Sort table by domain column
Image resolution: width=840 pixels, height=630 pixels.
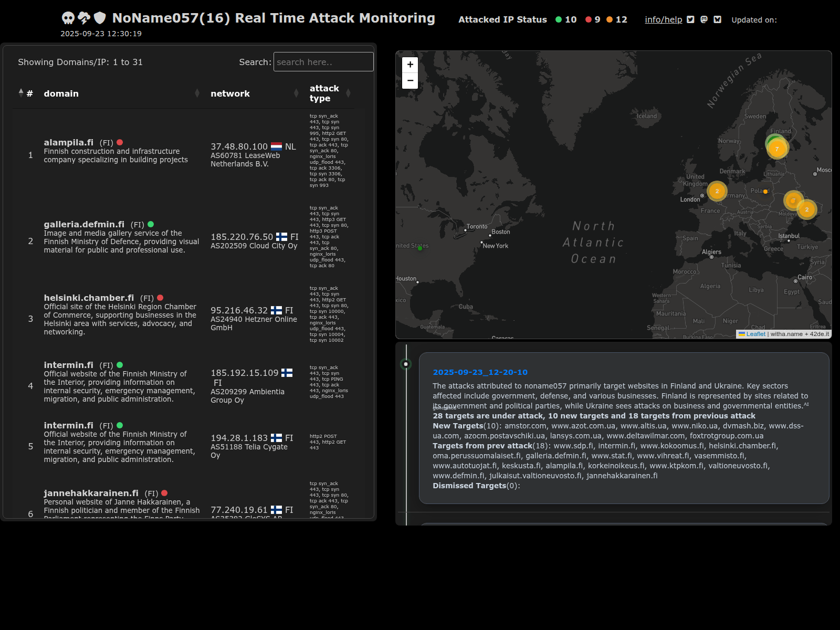pos(61,93)
